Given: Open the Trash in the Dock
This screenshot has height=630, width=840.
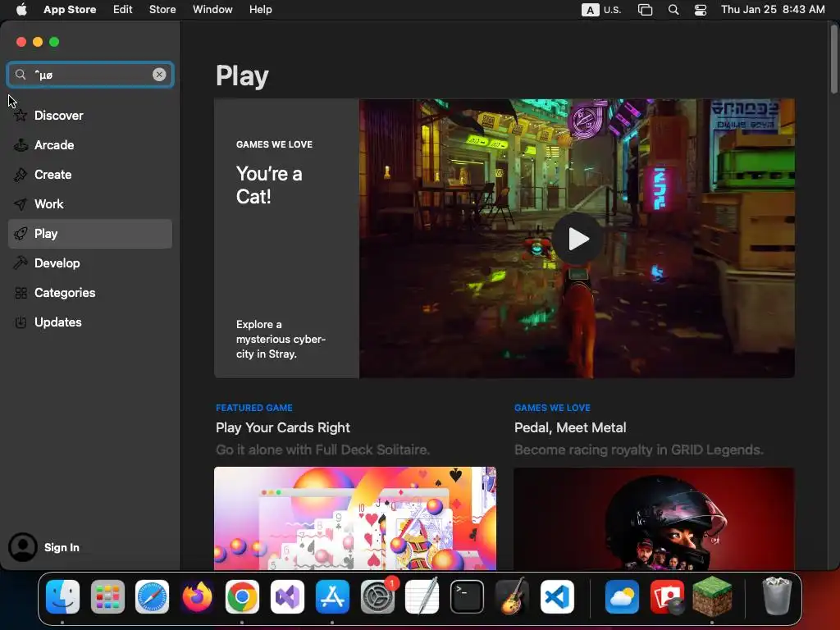Looking at the screenshot, I should (x=777, y=596).
